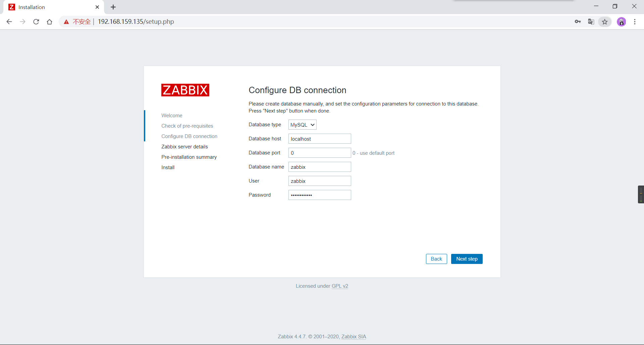The height and width of the screenshot is (345, 644).
Task: Visit the Zabbix SIA link
Action: [354, 337]
